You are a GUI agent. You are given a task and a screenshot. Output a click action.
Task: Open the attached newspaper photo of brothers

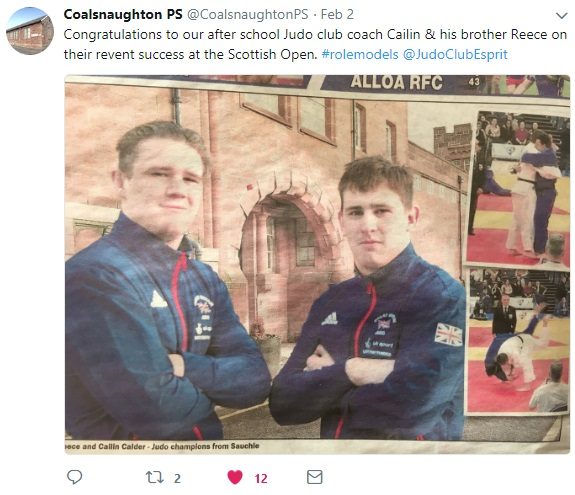click(317, 264)
